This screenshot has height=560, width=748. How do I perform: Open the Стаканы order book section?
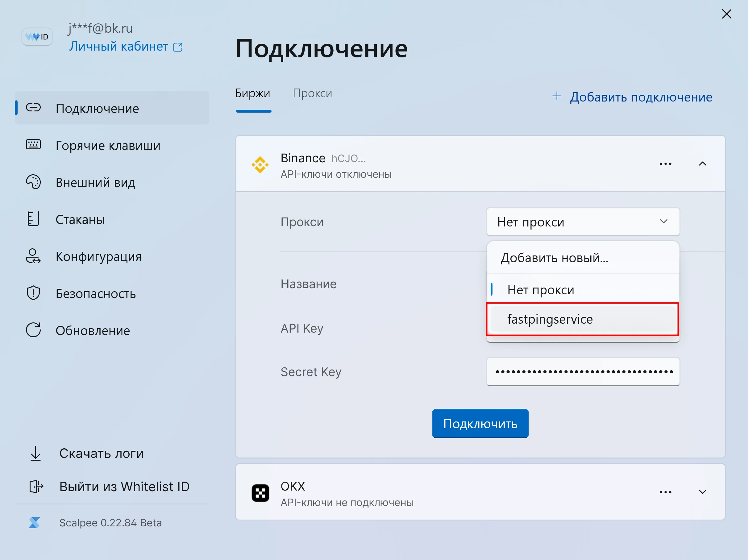(x=33, y=219)
